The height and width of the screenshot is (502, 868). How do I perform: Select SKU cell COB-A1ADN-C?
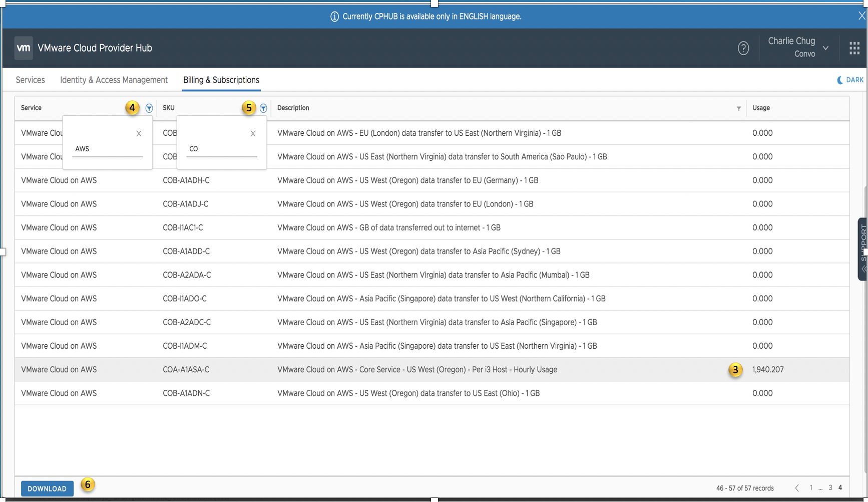(186, 393)
